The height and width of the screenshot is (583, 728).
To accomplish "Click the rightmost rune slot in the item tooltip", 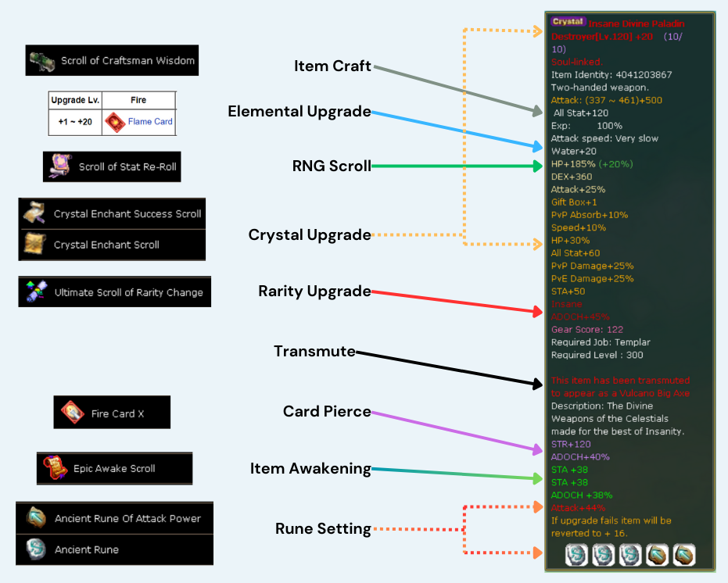I will click(x=683, y=555).
